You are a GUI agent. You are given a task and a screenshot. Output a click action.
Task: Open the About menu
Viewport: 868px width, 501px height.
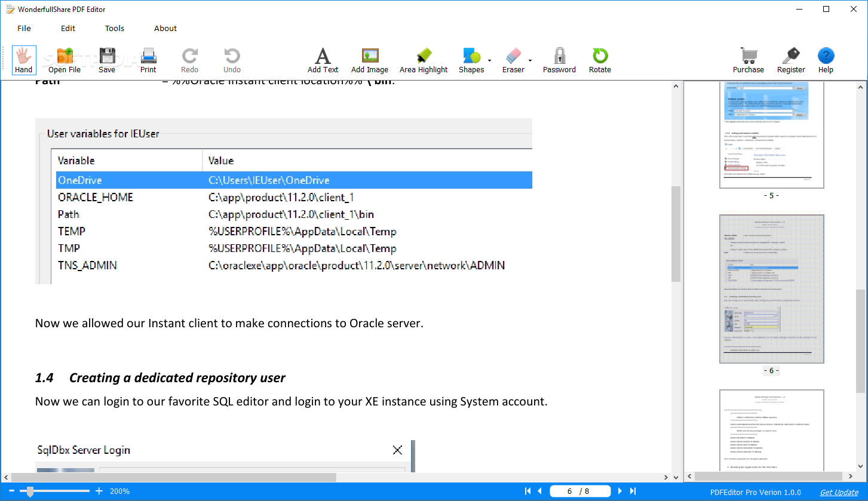coord(165,28)
